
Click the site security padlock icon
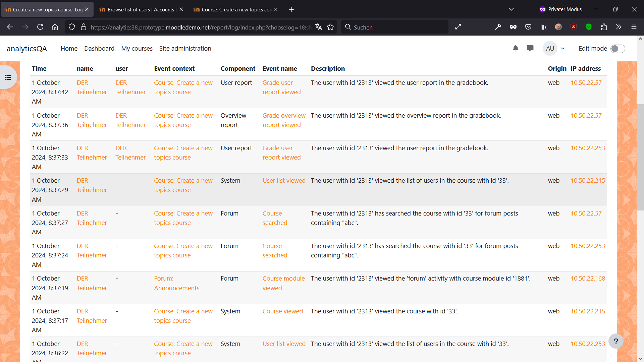point(84,27)
